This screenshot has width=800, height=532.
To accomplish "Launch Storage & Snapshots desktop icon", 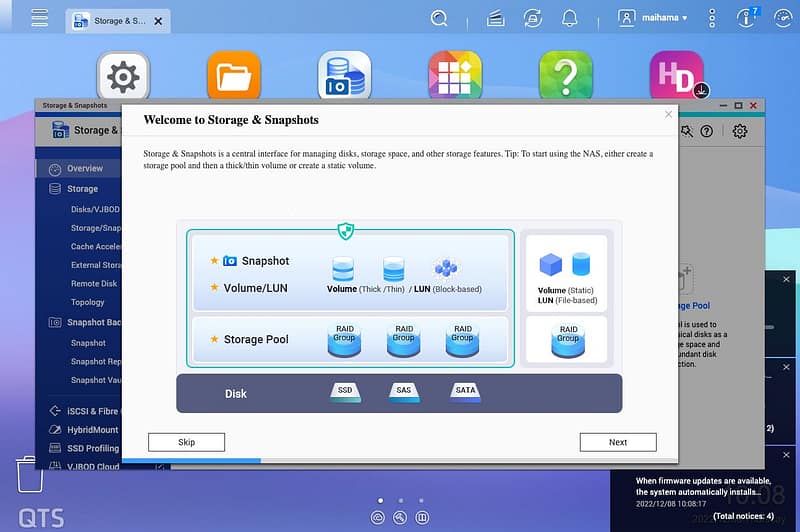I will (344, 75).
